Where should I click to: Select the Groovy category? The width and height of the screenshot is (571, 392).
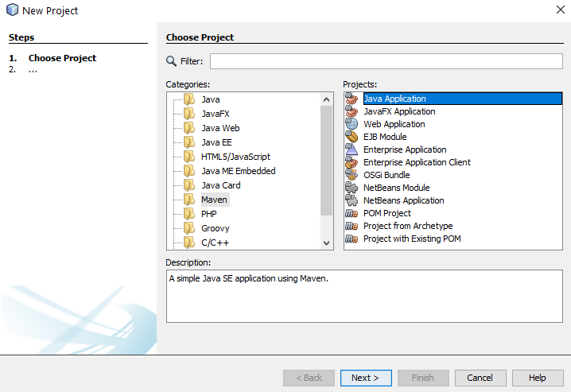click(216, 228)
